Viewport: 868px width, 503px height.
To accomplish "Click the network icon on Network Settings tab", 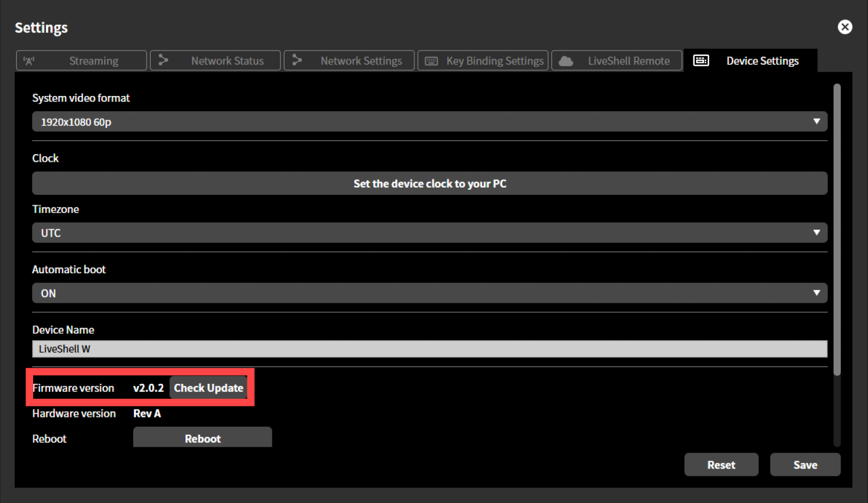I will [x=298, y=60].
